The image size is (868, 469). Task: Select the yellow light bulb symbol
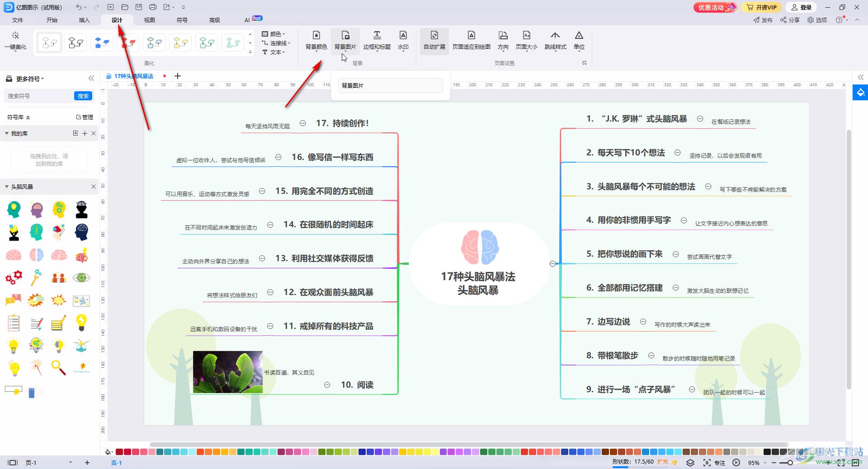click(x=81, y=323)
